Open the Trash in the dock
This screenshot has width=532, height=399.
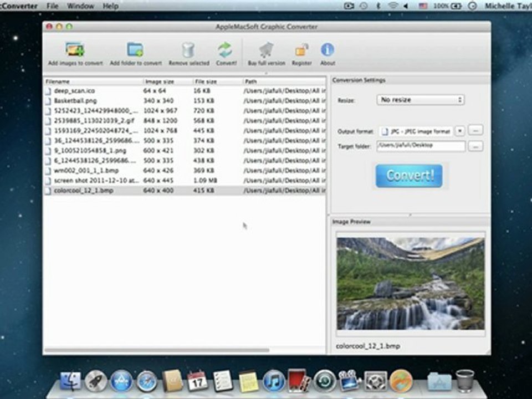pos(465,381)
